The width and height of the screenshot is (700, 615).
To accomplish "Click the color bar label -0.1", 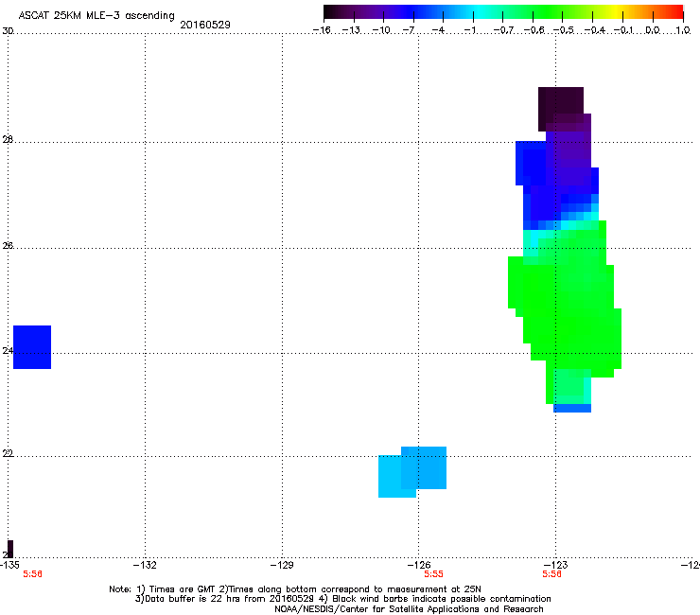I will pyautogui.click(x=623, y=30).
